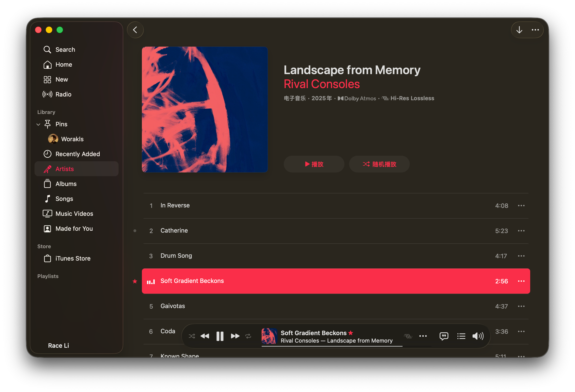The width and height of the screenshot is (575, 392).
Task: Open album more options menu at top right
Action: 535,30
